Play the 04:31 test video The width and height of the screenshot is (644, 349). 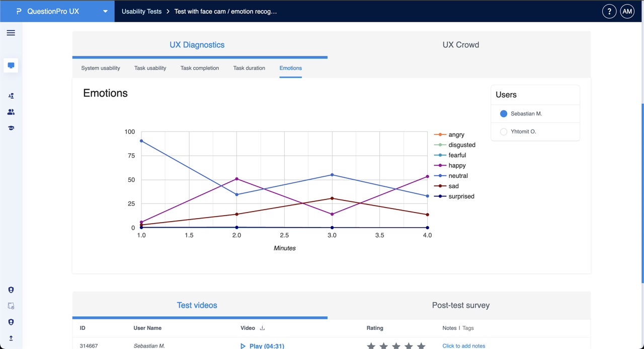click(262, 346)
